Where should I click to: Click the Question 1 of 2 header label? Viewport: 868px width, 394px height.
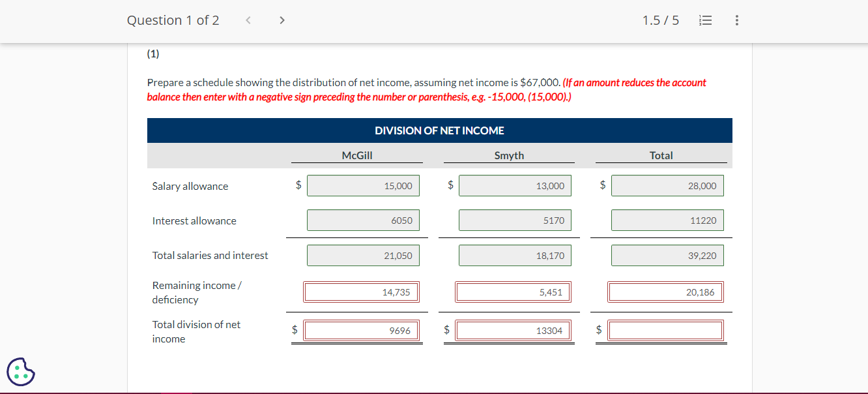tap(173, 20)
